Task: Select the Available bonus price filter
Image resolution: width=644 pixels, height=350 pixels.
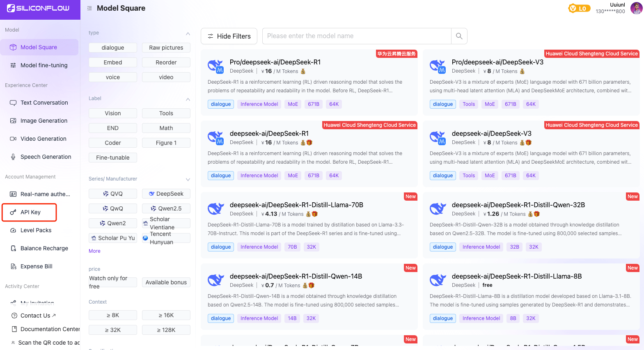Action: [166, 282]
